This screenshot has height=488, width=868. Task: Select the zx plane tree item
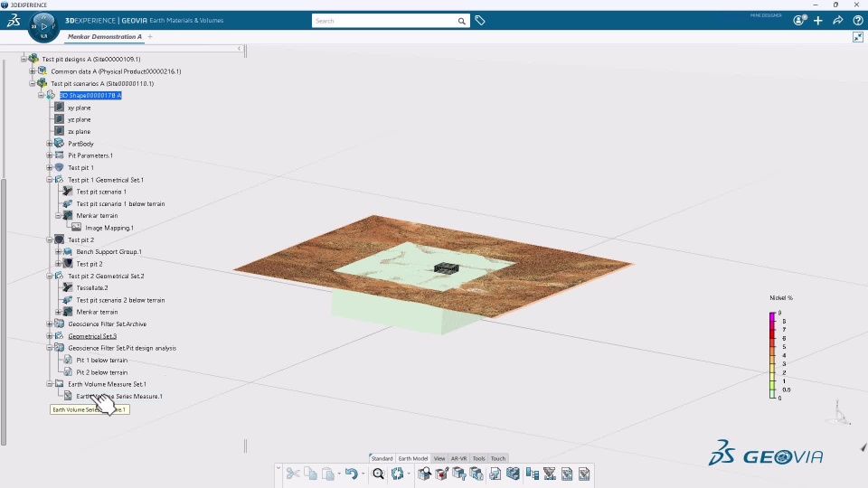[80, 132]
